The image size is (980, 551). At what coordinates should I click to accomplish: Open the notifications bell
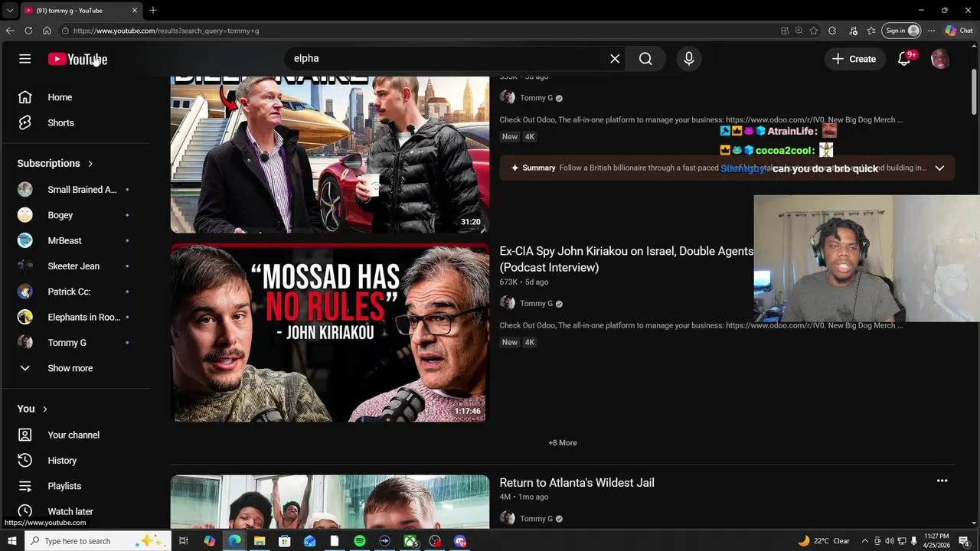(904, 59)
